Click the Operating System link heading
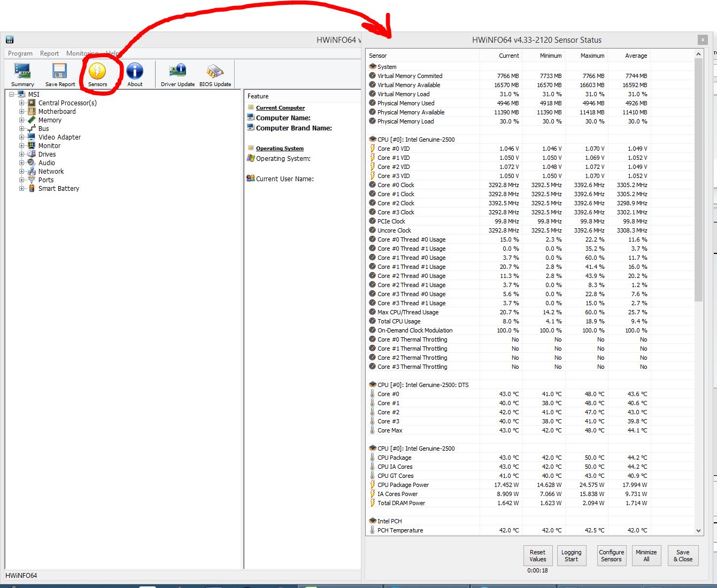 (280, 148)
